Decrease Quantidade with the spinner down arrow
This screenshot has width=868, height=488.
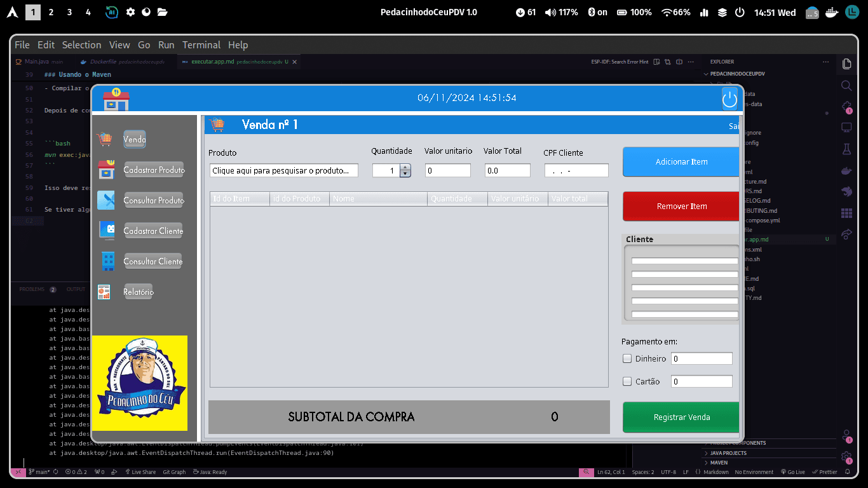(x=405, y=173)
